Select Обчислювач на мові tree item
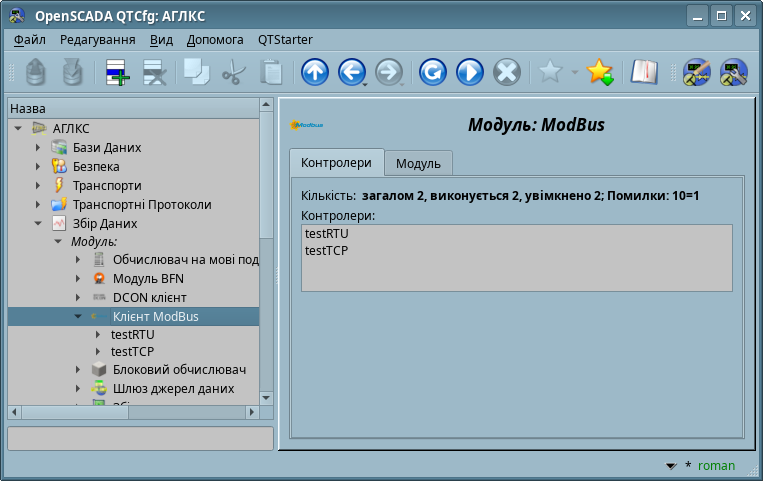763x481 pixels. 185,259
